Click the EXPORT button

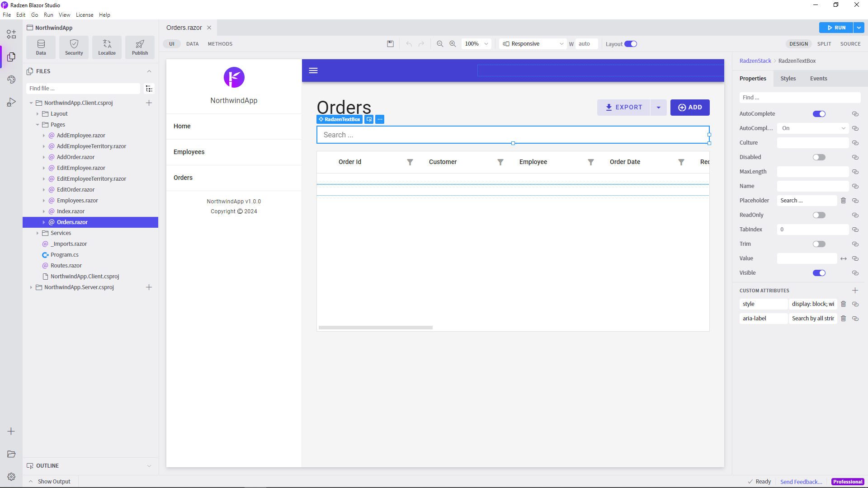[x=623, y=107]
